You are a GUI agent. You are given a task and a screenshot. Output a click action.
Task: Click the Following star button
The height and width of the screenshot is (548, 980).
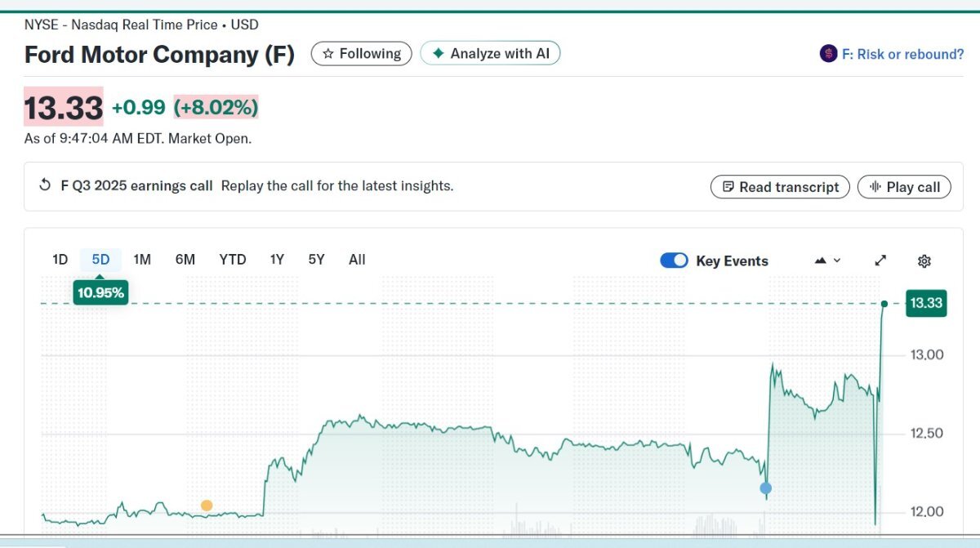[x=362, y=54]
